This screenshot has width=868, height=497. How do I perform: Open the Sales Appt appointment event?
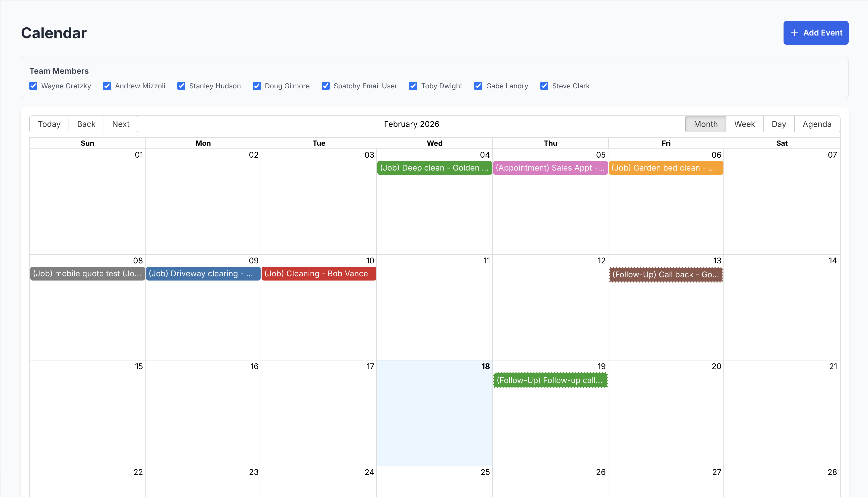click(x=550, y=168)
